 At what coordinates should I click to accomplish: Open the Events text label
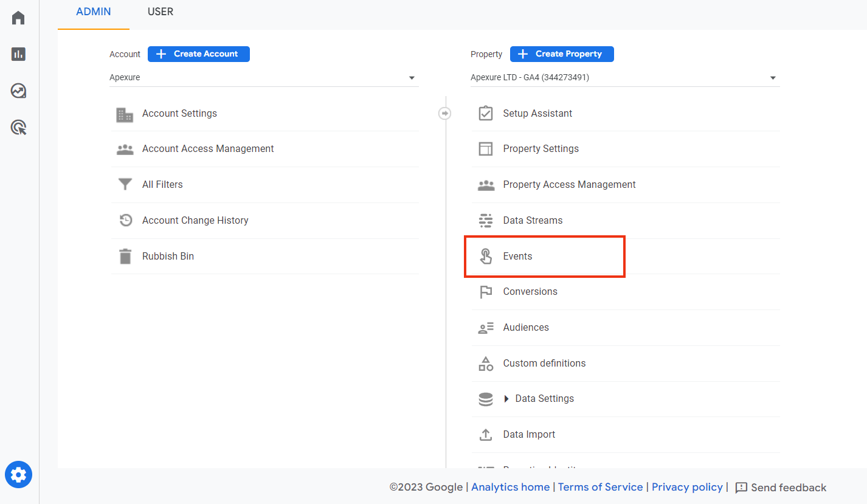[517, 257]
